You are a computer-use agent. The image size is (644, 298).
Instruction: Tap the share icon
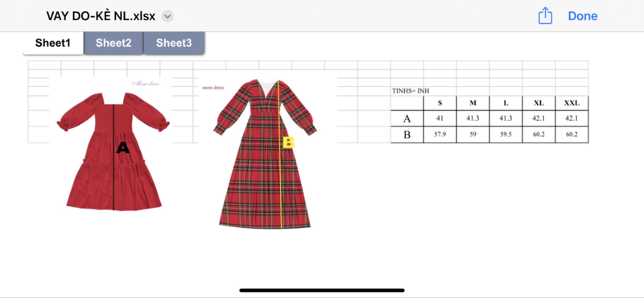click(545, 15)
